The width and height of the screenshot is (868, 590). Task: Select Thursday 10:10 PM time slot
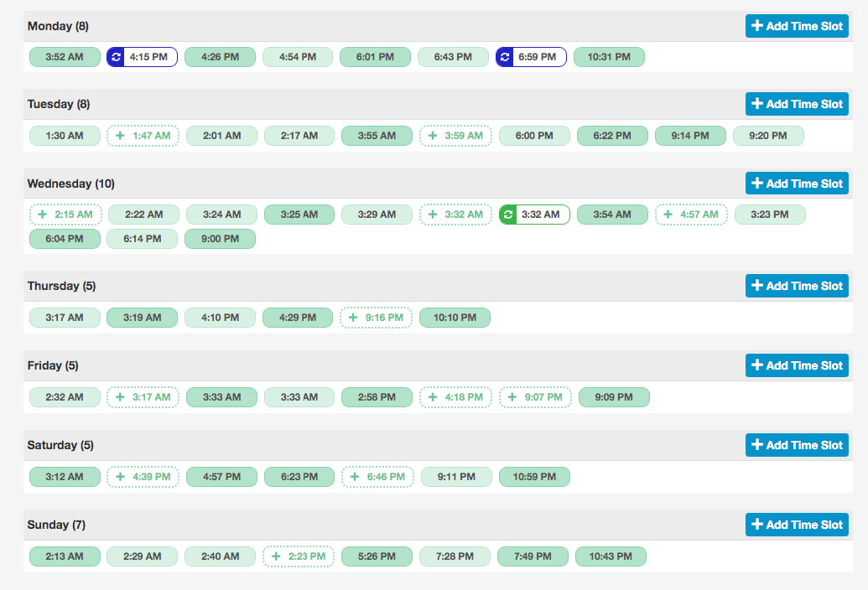pyautogui.click(x=455, y=318)
